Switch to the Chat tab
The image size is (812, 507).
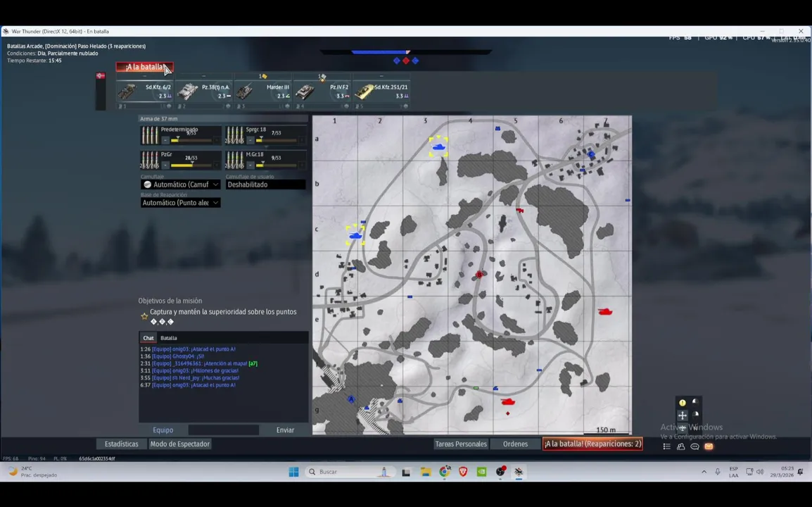148,338
